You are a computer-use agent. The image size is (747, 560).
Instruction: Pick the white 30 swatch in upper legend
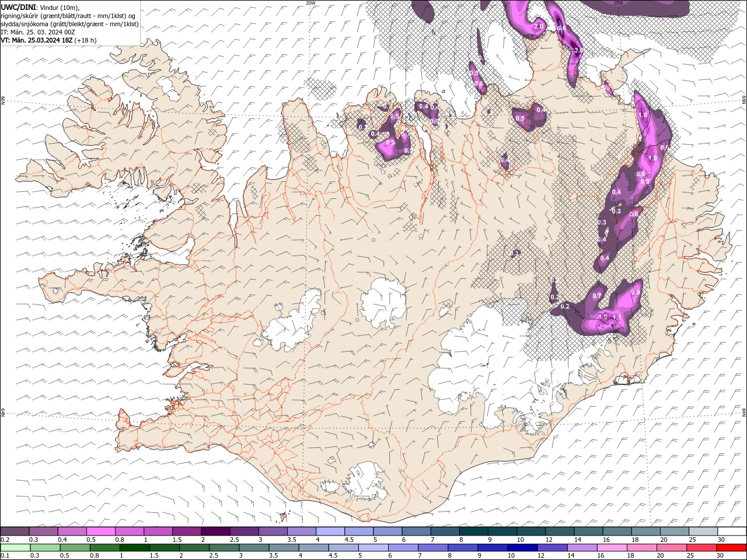coord(732,531)
